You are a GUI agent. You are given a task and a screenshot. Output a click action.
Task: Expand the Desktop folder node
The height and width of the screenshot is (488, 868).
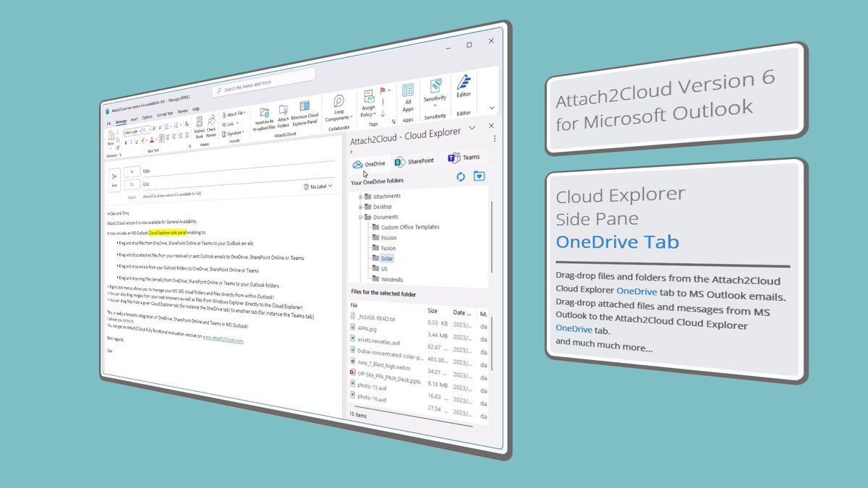tap(360, 207)
